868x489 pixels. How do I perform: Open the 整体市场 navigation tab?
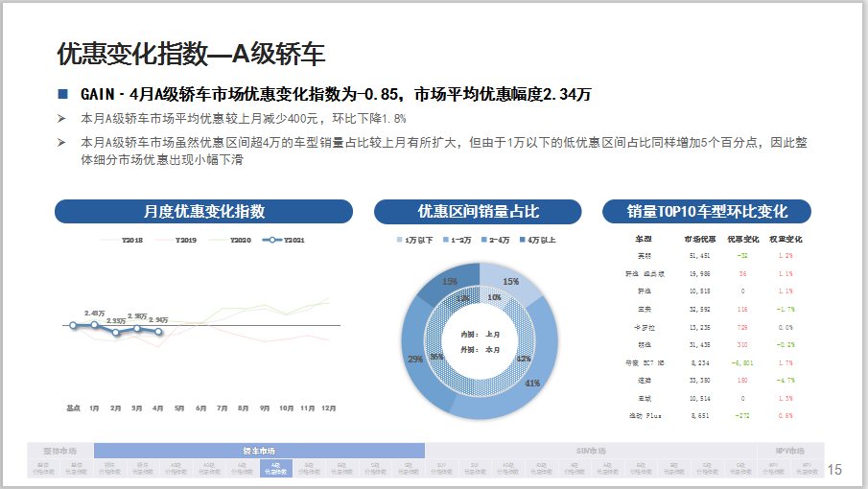coord(60,451)
